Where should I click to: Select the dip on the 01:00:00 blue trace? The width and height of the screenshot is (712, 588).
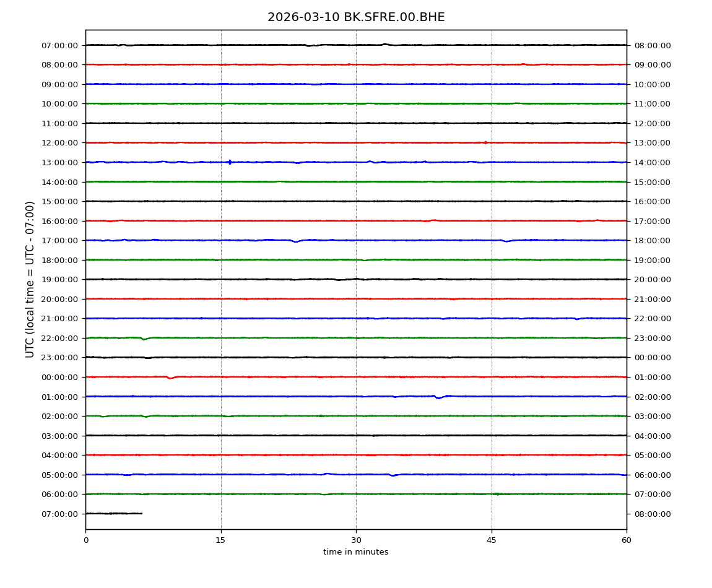(x=438, y=397)
